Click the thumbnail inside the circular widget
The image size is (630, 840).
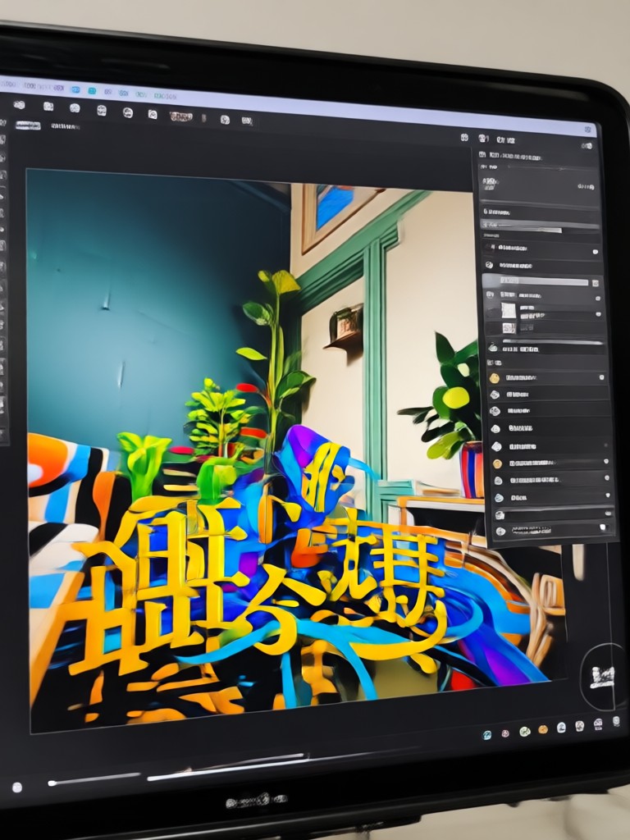pos(602,677)
